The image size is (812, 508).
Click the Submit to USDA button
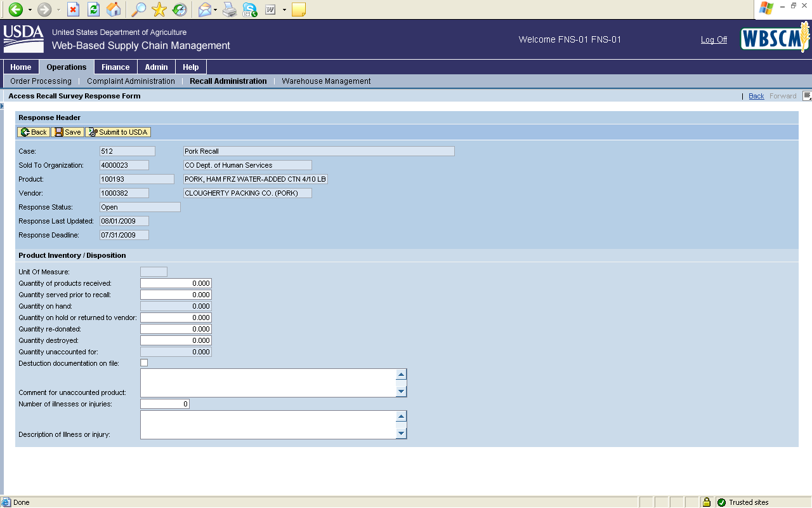coord(118,132)
